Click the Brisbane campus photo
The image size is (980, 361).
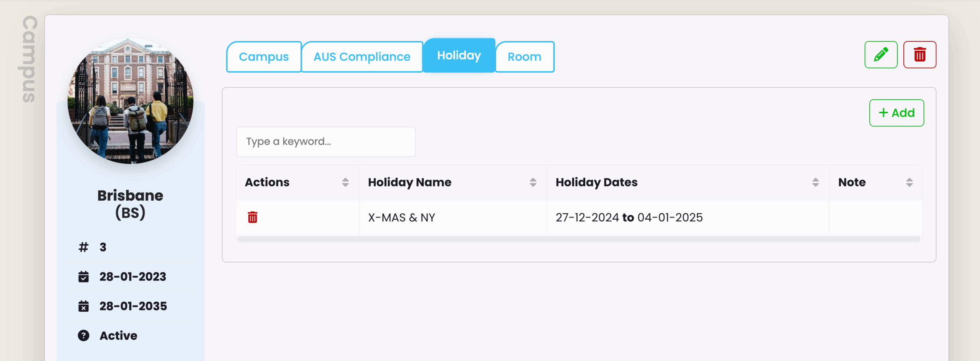[x=131, y=101]
